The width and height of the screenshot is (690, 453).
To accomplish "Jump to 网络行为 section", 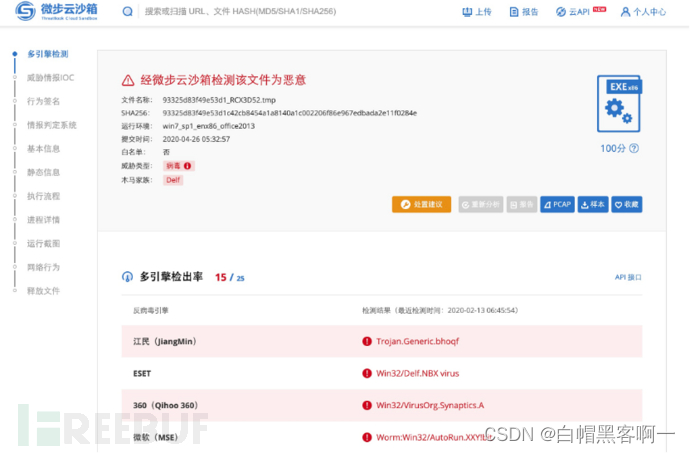I will click(44, 267).
